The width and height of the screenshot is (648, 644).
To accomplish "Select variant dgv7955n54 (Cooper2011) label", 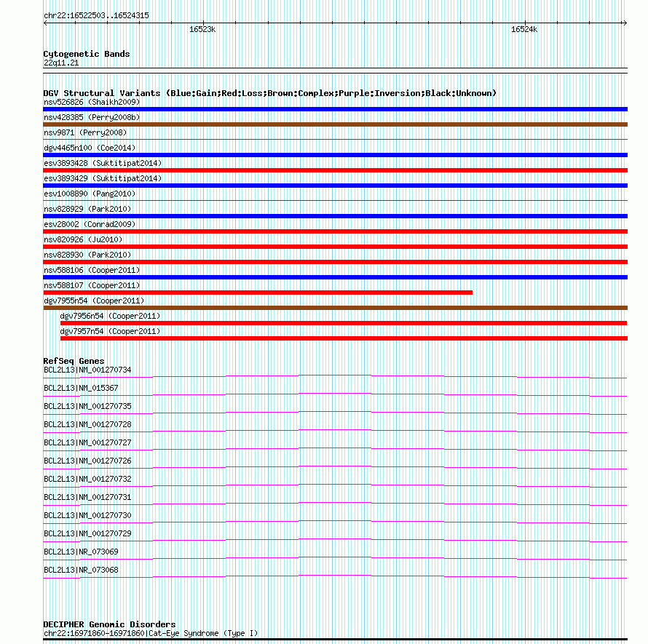I will 94,301.
